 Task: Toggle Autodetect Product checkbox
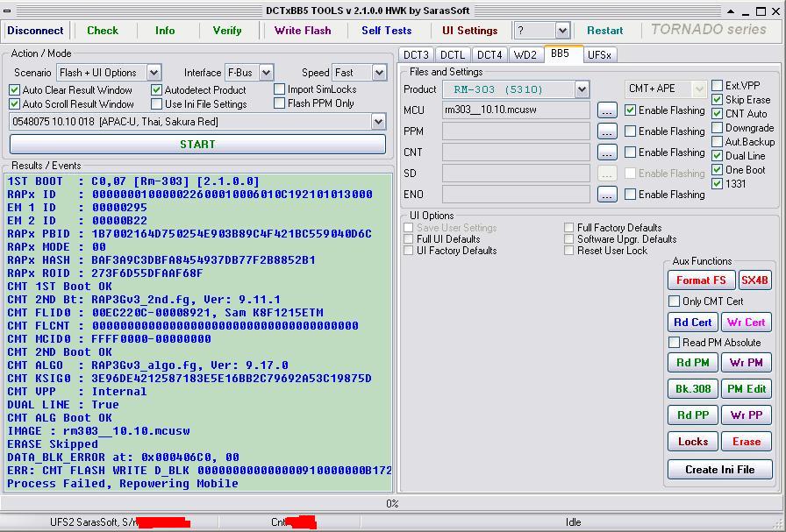pyautogui.click(x=156, y=90)
